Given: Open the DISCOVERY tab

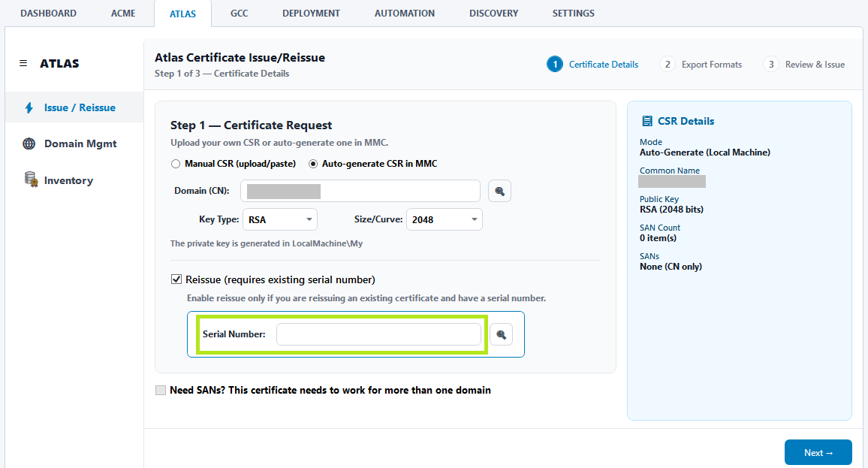Looking at the screenshot, I should pos(494,14).
